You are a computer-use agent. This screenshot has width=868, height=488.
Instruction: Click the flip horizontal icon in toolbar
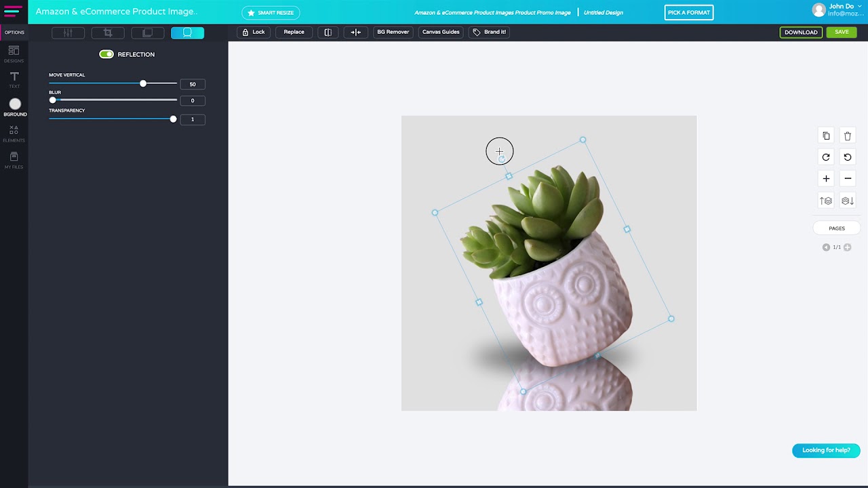[328, 32]
